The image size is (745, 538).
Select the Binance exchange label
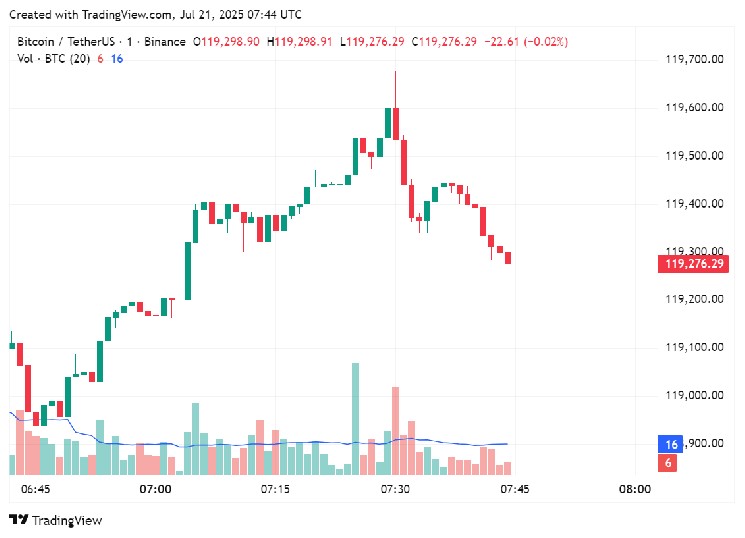pyautogui.click(x=162, y=41)
